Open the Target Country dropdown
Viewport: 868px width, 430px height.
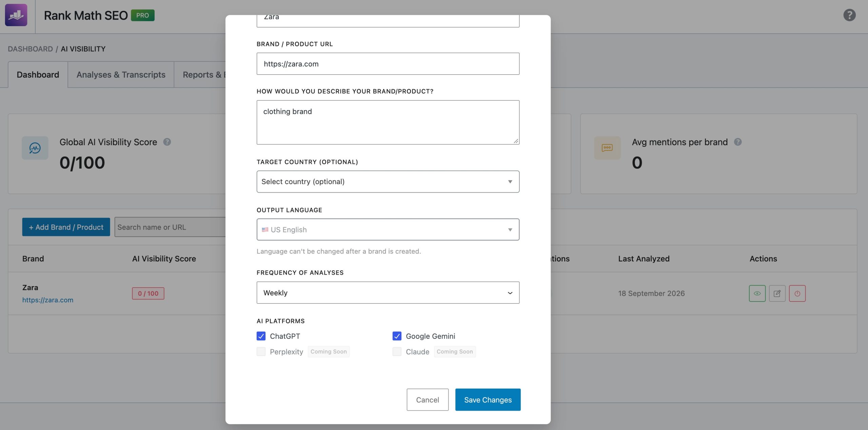point(388,182)
